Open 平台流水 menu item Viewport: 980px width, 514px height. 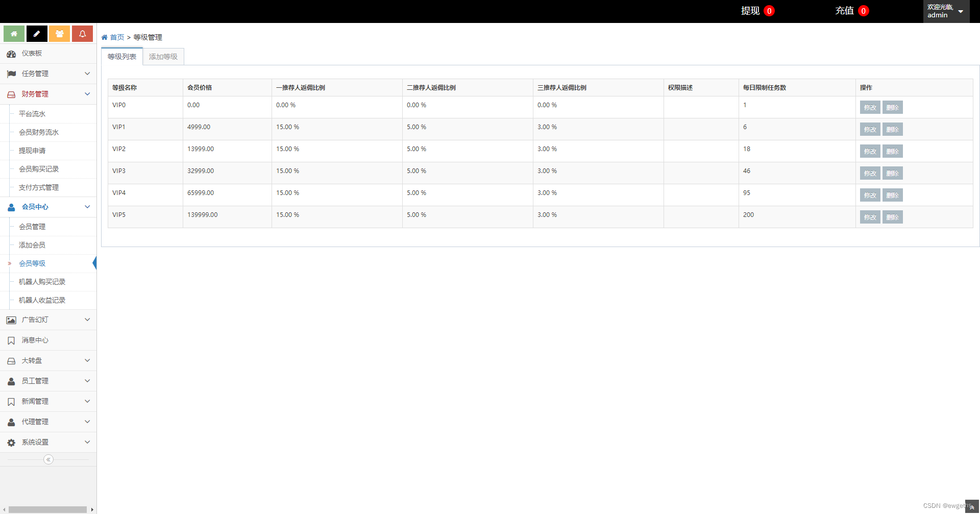pyautogui.click(x=32, y=114)
